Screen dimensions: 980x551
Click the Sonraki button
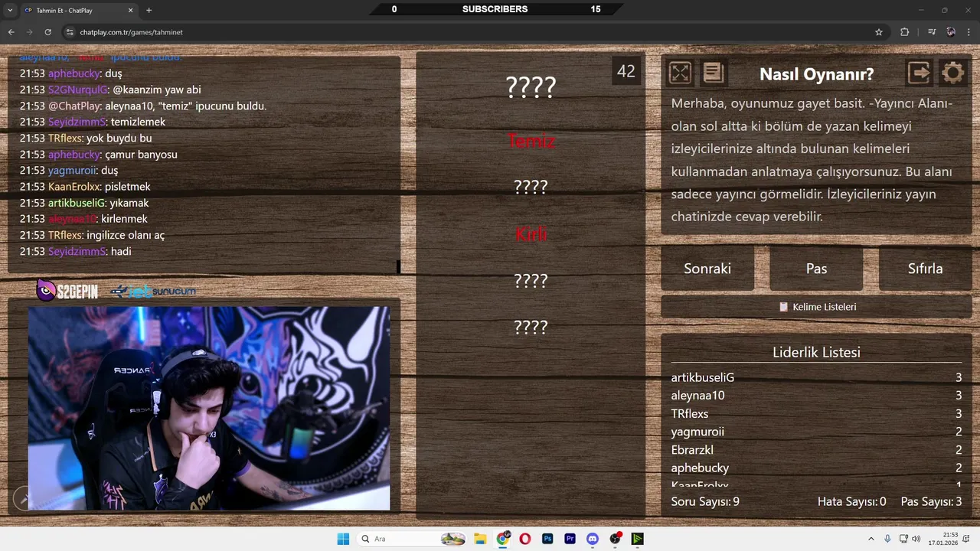[707, 269]
